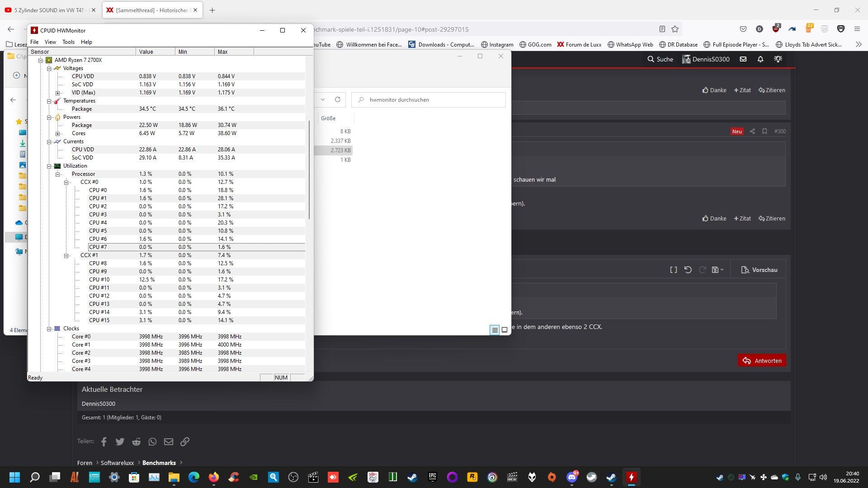
Task: Open the WhatsApp Web bookmark
Action: click(630, 44)
